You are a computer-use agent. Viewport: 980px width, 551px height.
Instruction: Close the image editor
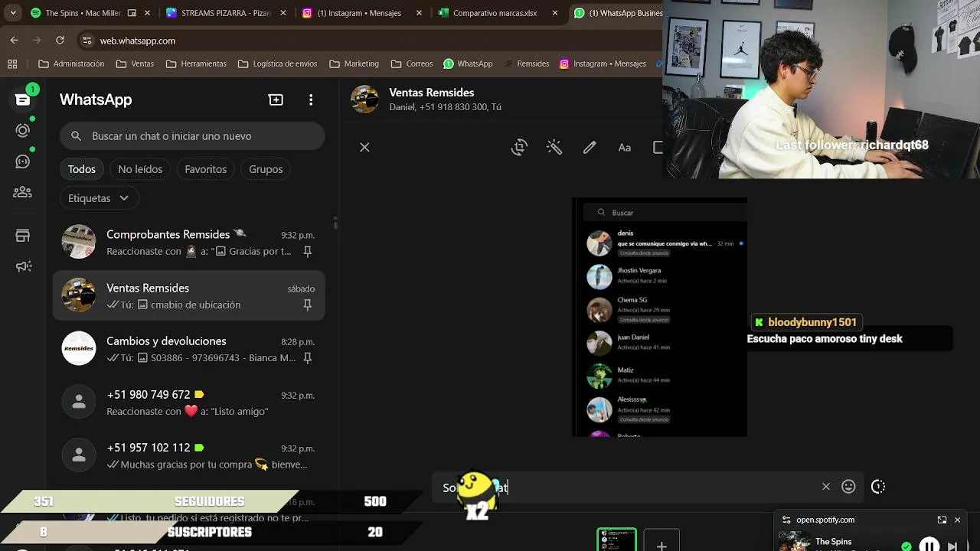point(364,147)
